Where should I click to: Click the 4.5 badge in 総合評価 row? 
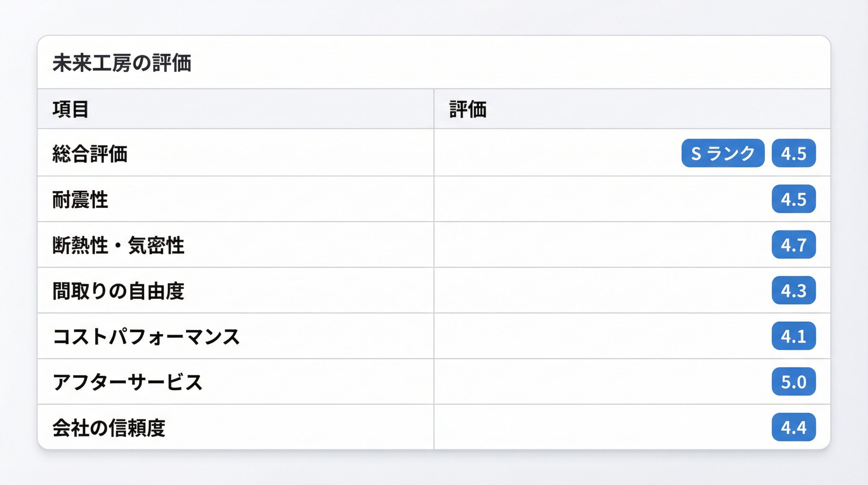(x=794, y=153)
